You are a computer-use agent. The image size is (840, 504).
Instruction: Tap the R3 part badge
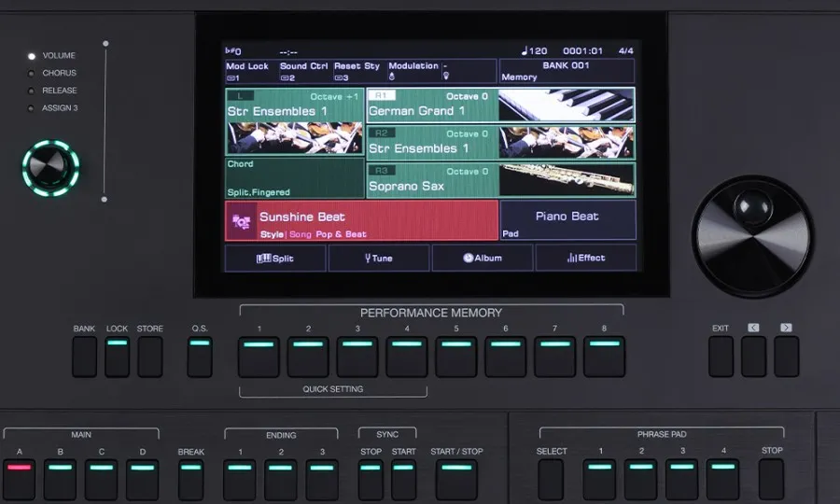(382, 170)
